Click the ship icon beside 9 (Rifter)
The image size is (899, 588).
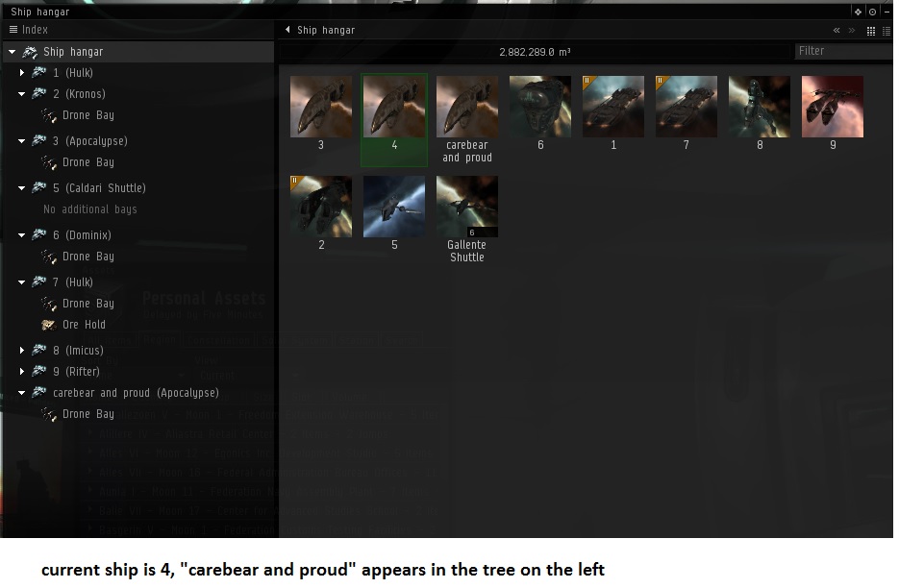pyautogui.click(x=39, y=371)
